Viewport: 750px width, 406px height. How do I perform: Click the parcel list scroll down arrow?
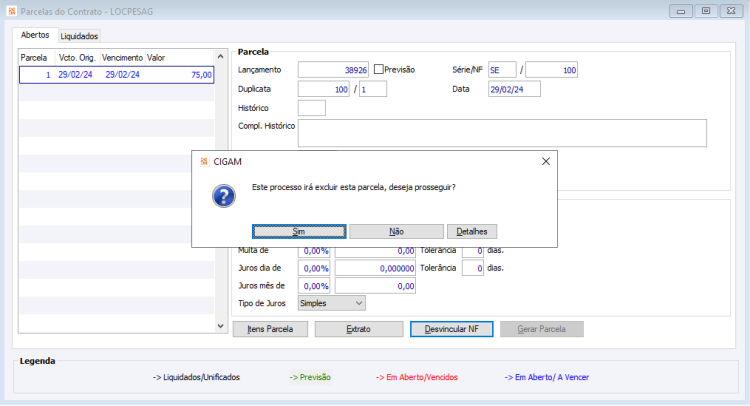pyautogui.click(x=221, y=326)
